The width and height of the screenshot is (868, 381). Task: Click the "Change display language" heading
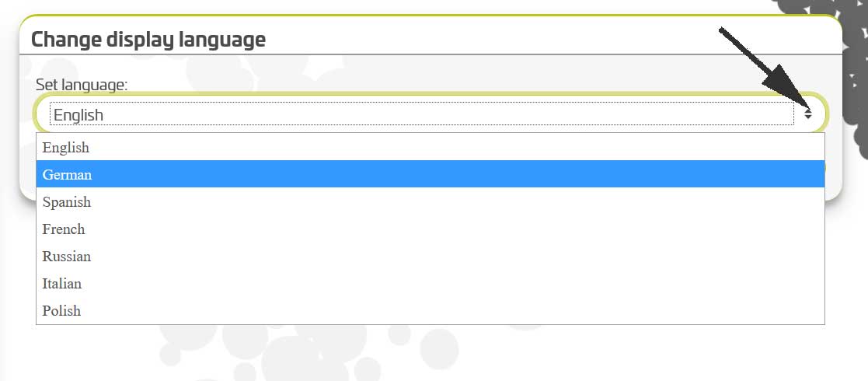click(x=148, y=40)
